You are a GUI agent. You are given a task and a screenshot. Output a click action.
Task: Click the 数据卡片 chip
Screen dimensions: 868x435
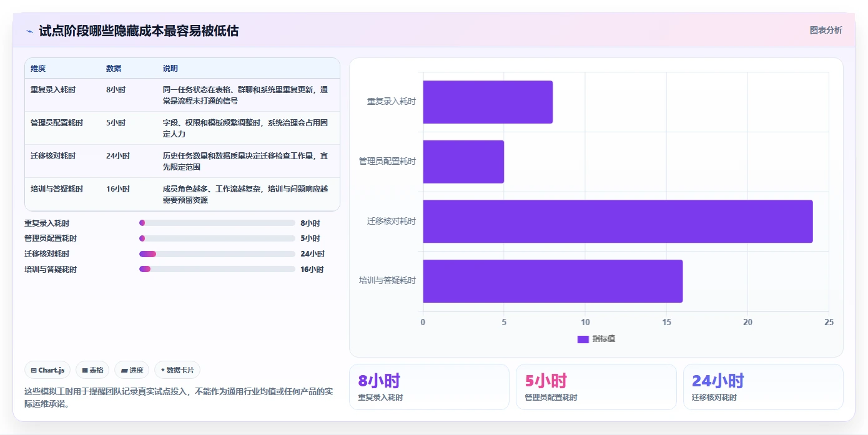[177, 370]
